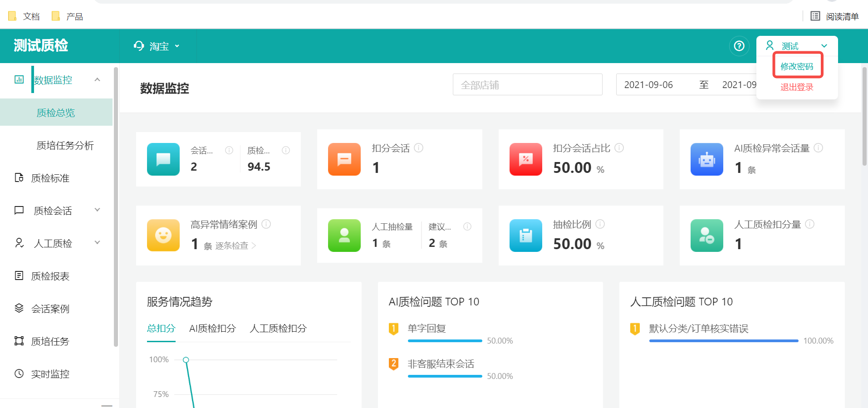Click the user avatar icon beside 测试

point(770,45)
